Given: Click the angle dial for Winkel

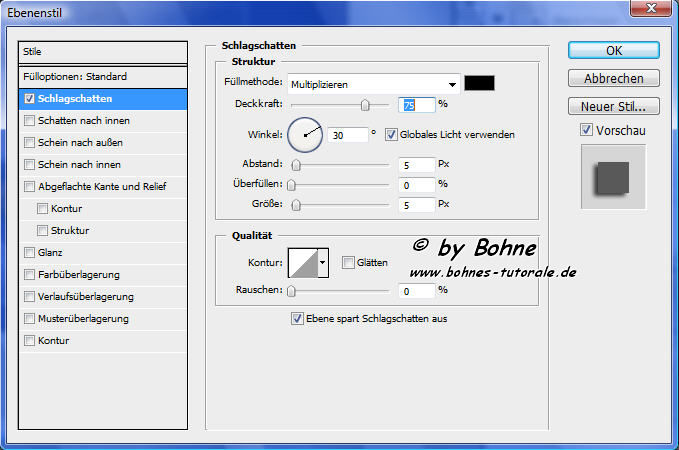Looking at the screenshot, I should 305,132.
